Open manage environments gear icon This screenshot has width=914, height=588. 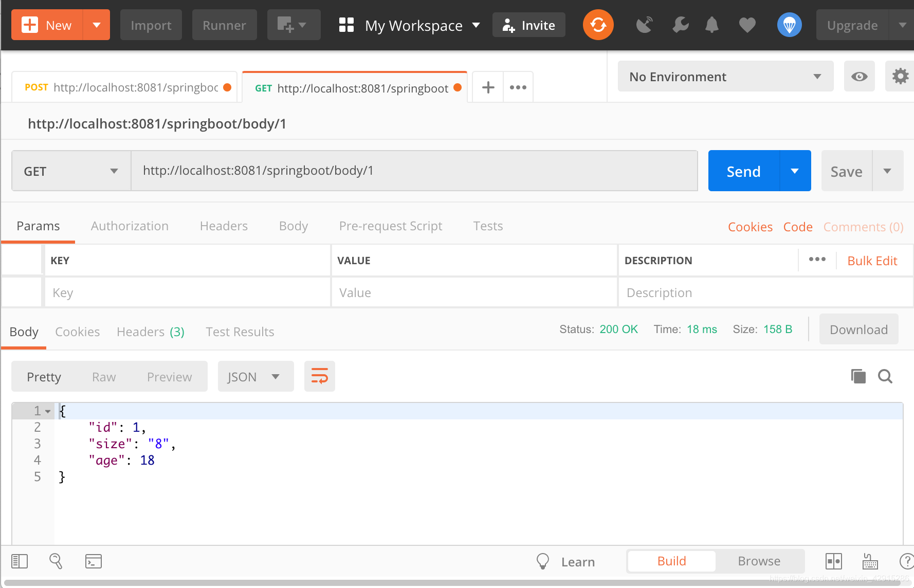pos(900,77)
